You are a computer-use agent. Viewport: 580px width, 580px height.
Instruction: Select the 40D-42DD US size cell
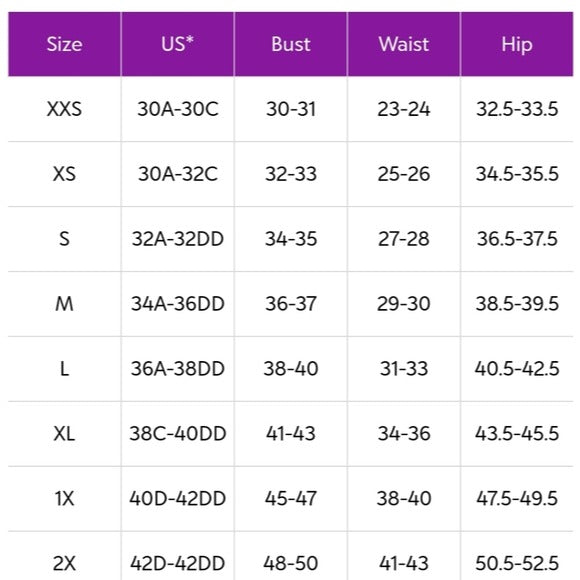178,499
